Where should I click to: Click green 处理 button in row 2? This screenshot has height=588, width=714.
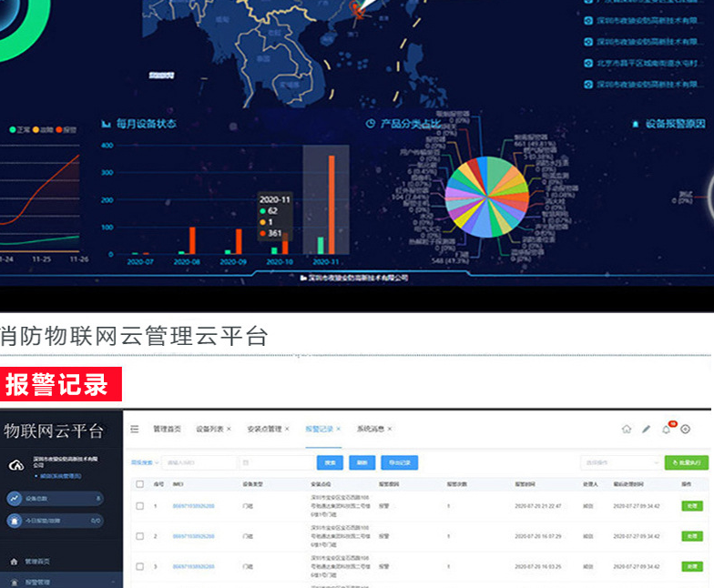(x=692, y=536)
